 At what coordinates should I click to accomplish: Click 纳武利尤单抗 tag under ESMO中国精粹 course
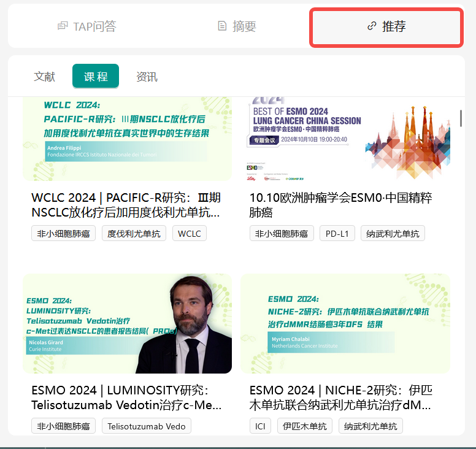[x=393, y=234]
